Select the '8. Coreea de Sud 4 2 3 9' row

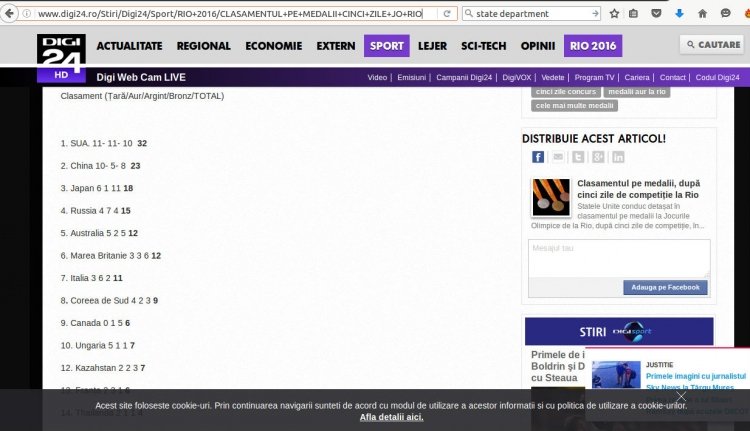[110, 301]
